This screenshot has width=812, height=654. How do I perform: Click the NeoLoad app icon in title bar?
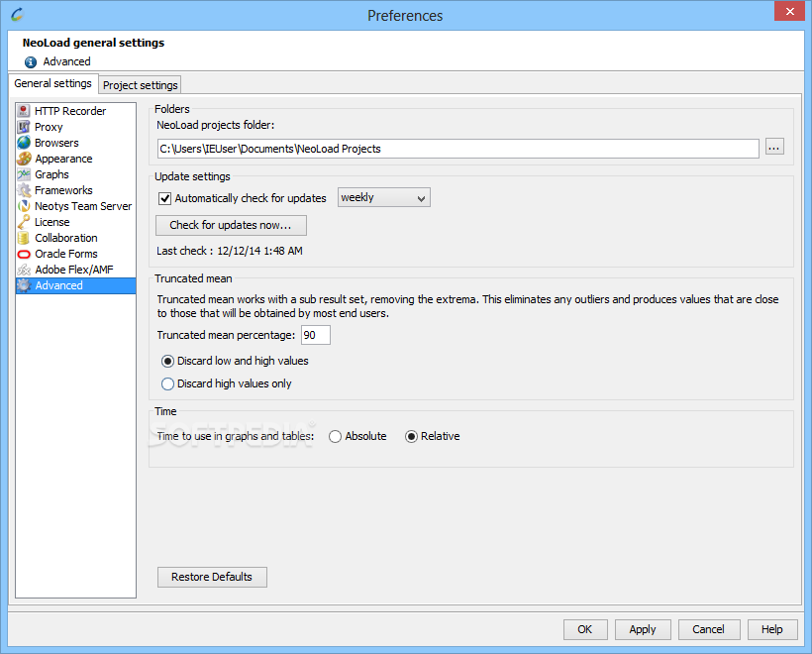click(x=17, y=15)
